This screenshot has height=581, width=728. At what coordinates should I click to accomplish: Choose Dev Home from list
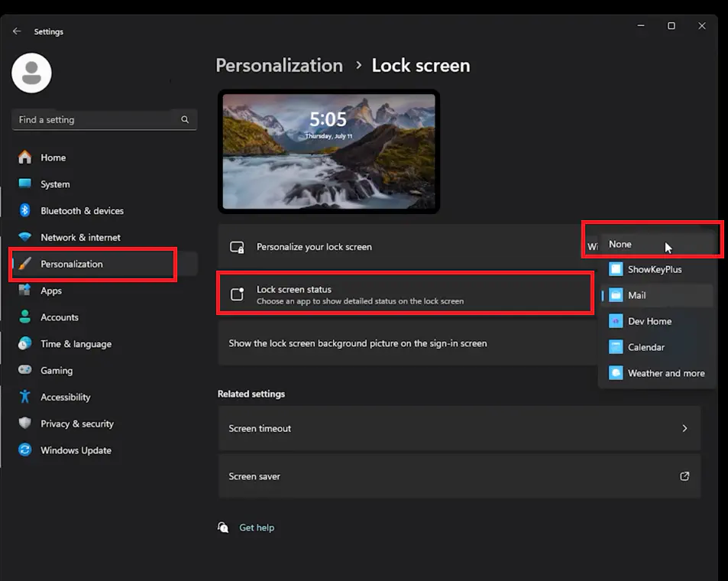point(649,321)
